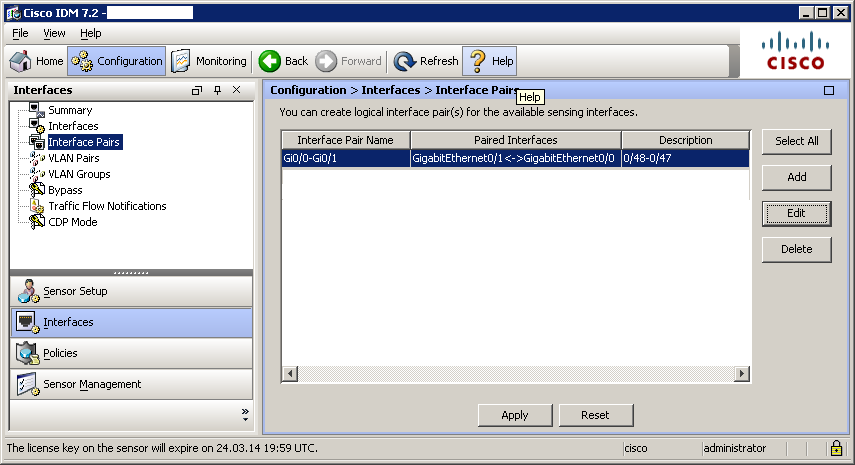Sort by Interface Pair Name column
This screenshot has width=855, height=465.
(346, 140)
